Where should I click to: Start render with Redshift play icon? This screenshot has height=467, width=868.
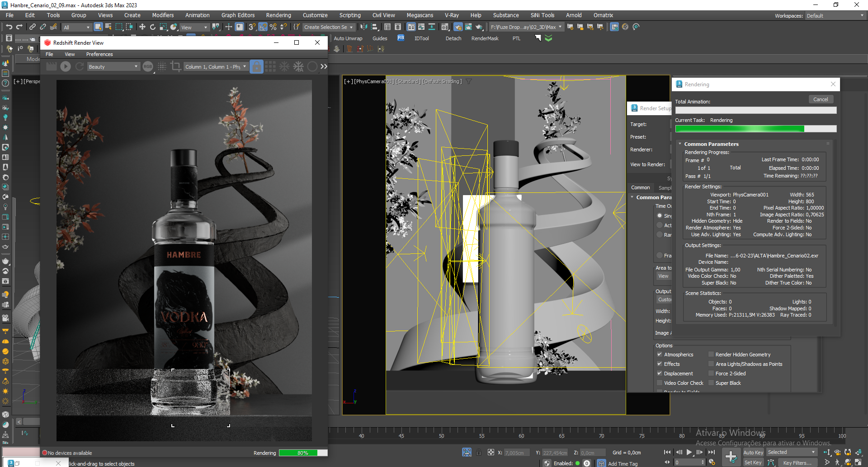(66, 66)
